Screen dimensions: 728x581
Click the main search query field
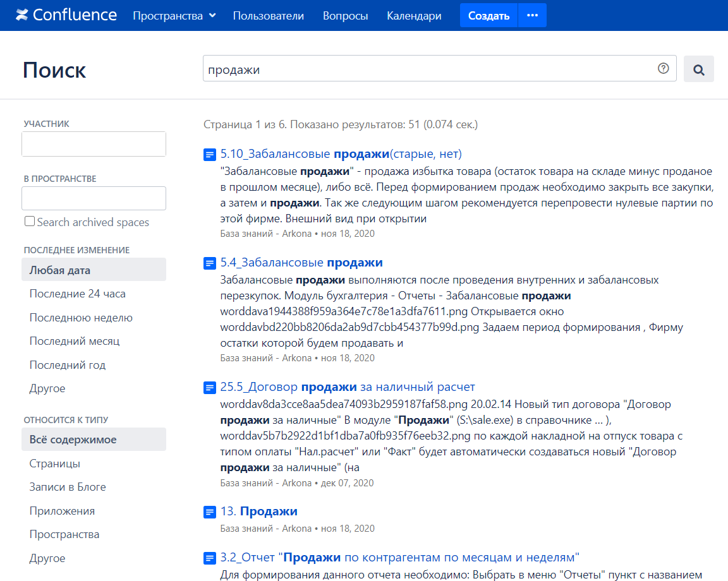pos(440,68)
